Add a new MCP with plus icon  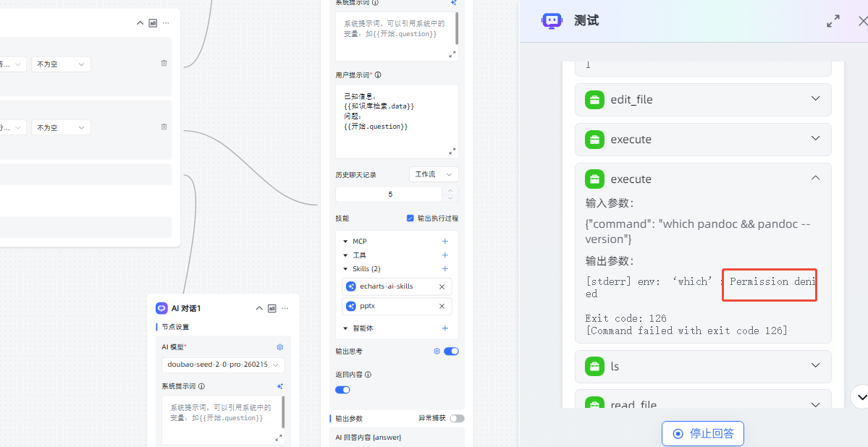click(x=444, y=242)
